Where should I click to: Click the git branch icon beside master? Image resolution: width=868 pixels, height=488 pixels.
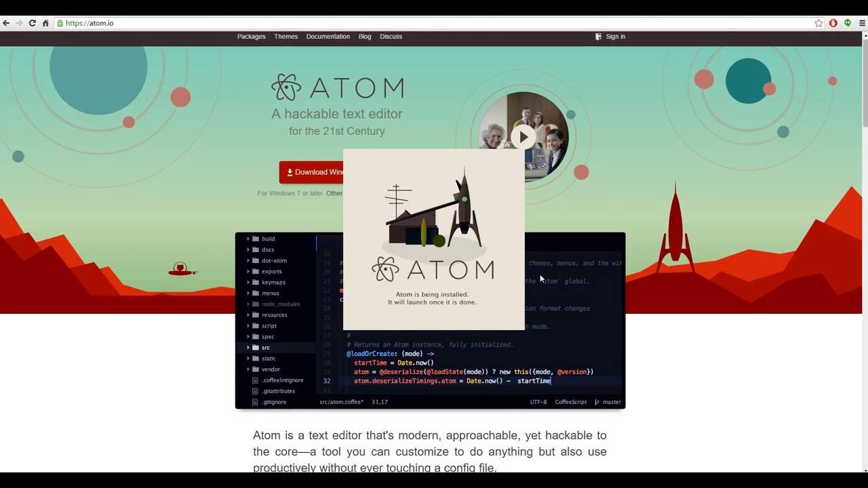pos(597,402)
